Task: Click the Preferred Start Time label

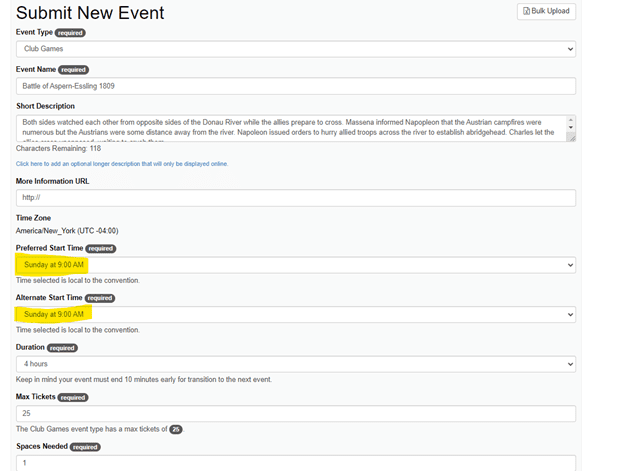Action: 49,248
